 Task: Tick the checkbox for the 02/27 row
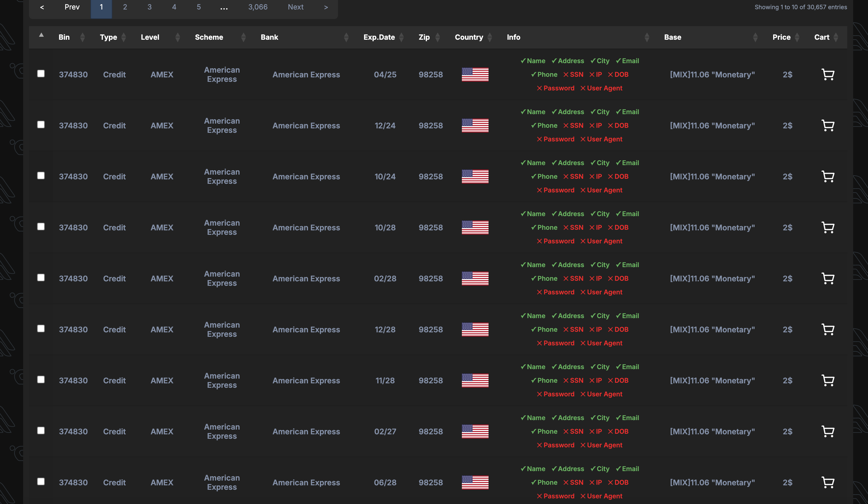(x=41, y=430)
